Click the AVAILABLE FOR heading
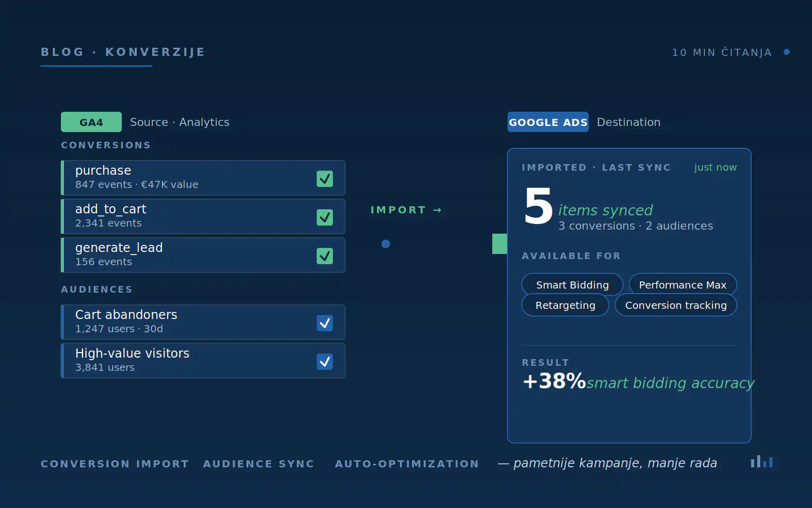 (x=571, y=256)
